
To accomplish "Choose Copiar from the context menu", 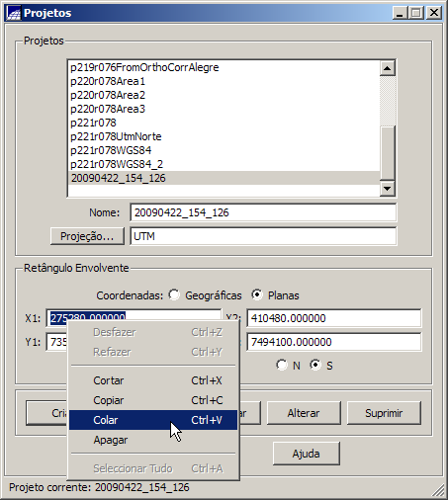I will (153, 400).
